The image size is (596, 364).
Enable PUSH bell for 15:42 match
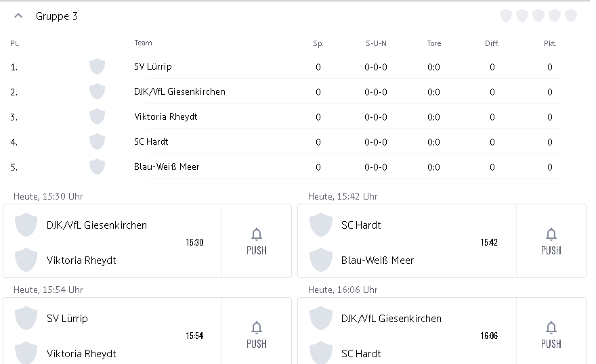551,241
